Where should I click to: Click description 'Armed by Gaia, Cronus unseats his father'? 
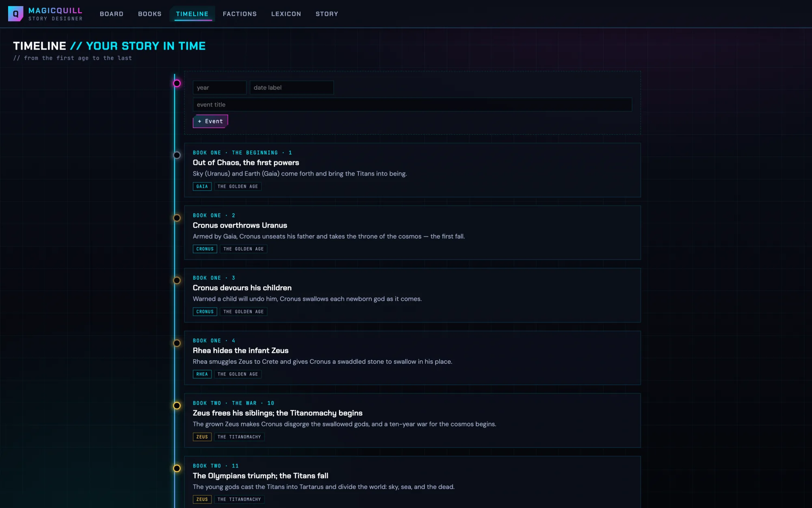click(x=329, y=236)
